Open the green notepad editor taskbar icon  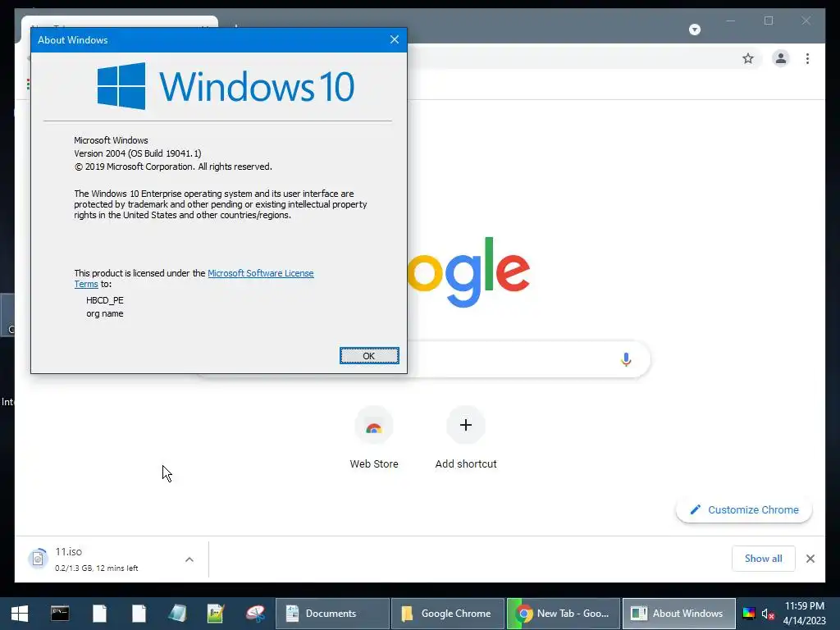coord(216,614)
